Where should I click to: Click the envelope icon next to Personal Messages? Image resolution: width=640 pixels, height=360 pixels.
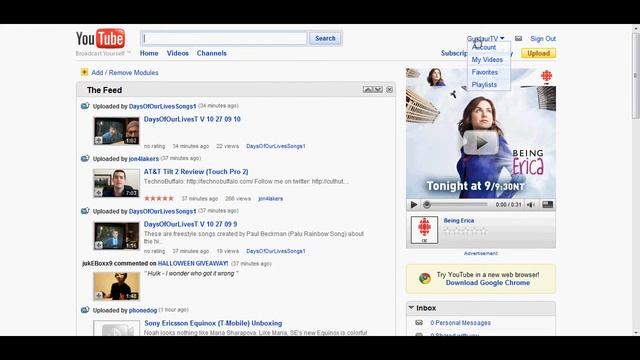coord(419,322)
